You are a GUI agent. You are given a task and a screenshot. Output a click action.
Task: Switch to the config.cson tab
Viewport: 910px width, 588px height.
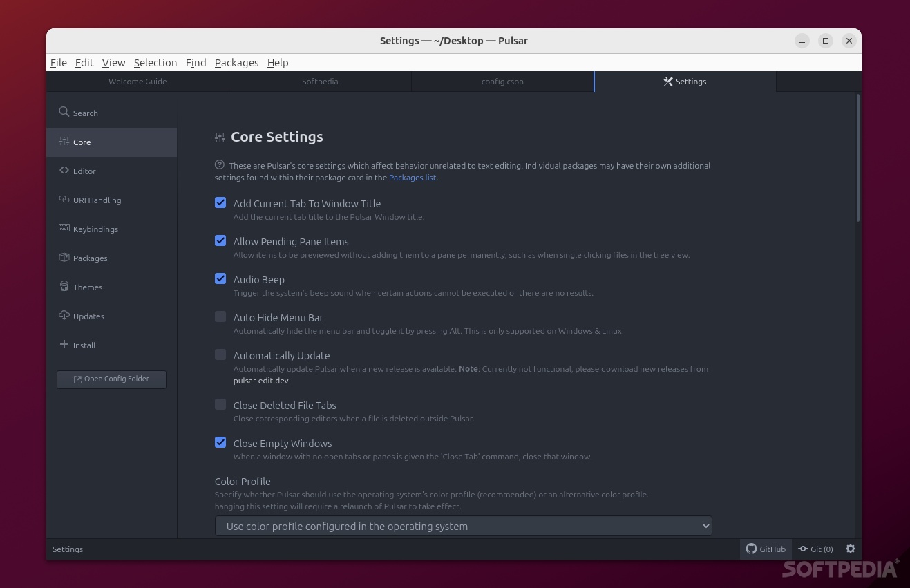(502, 81)
